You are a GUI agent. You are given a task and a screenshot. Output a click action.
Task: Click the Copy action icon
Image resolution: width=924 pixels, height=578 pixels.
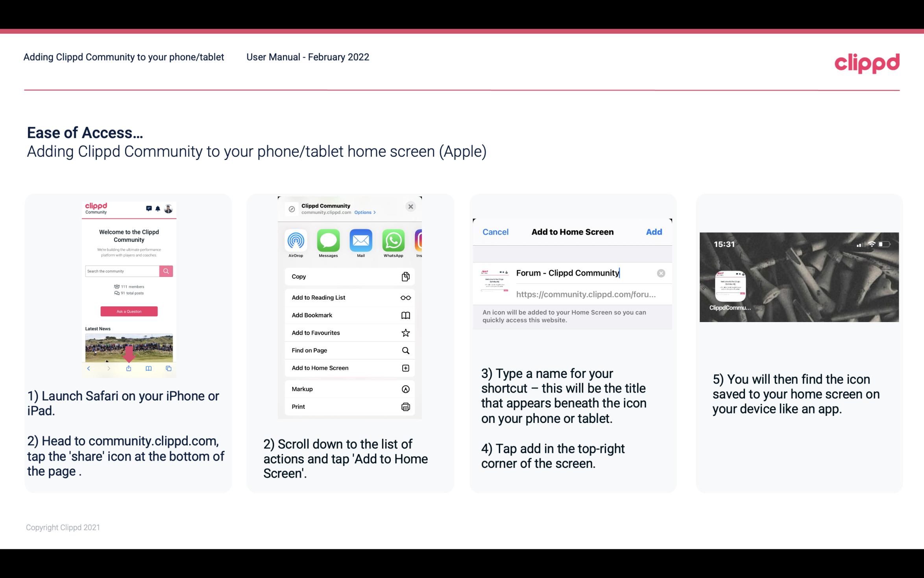[405, 276]
